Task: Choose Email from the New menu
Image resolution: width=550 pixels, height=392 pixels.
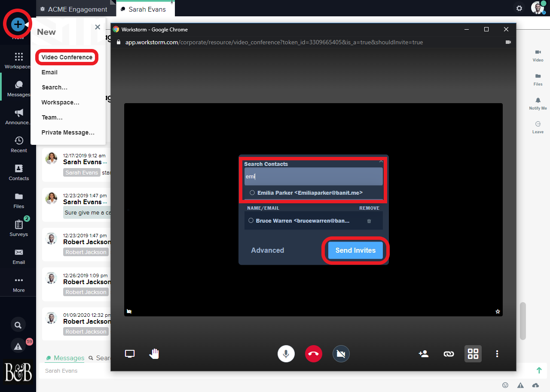Action: coord(49,72)
